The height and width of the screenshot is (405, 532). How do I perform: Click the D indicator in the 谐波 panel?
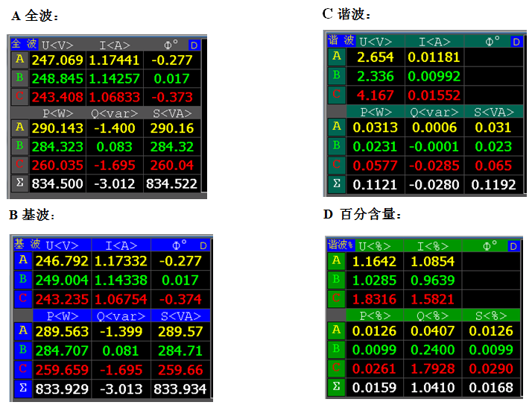[513, 41]
